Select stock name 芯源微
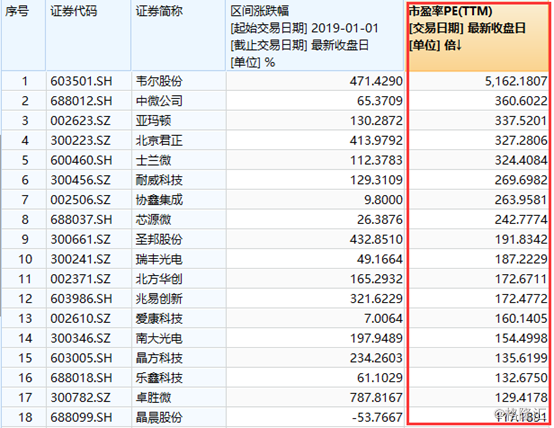The width and height of the screenshot is (554, 428). (x=153, y=220)
